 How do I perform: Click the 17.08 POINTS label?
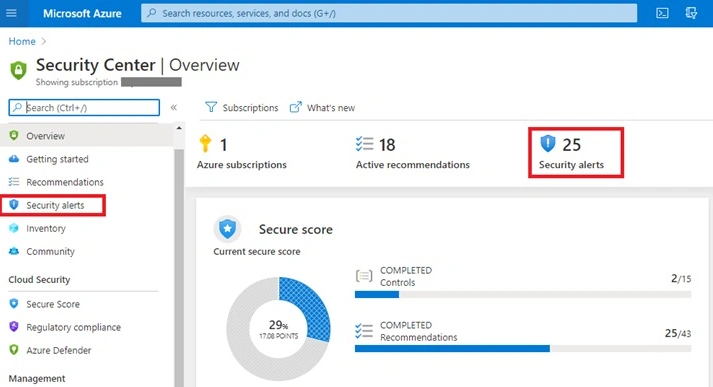point(279,336)
